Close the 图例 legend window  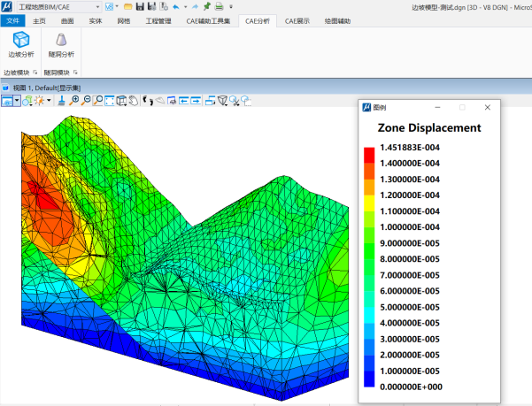[x=487, y=107]
